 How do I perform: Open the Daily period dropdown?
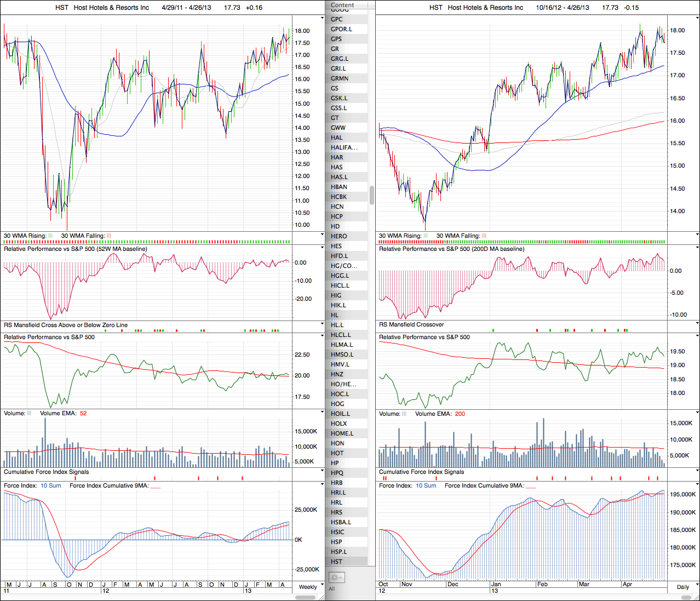click(x=683, y=587)
